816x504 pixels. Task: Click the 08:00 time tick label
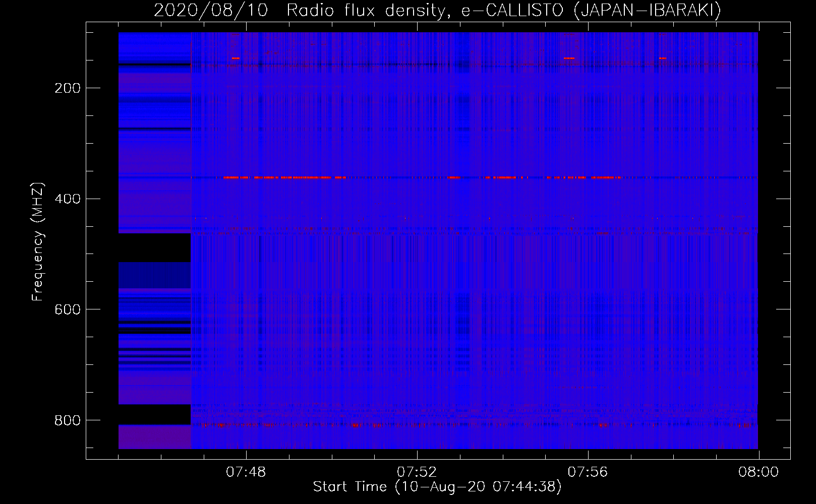759,472
